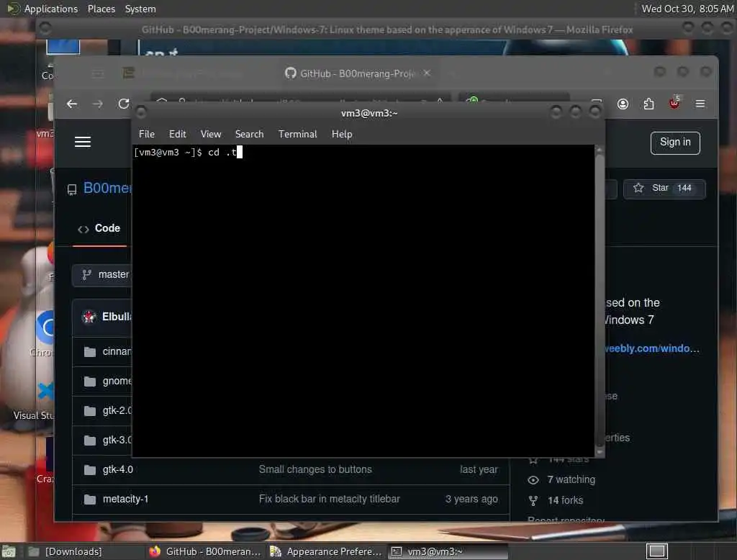737x560 pixels.
Task: Open 'Fix black bar in metacity titlebar' commit
Action: 329,499
